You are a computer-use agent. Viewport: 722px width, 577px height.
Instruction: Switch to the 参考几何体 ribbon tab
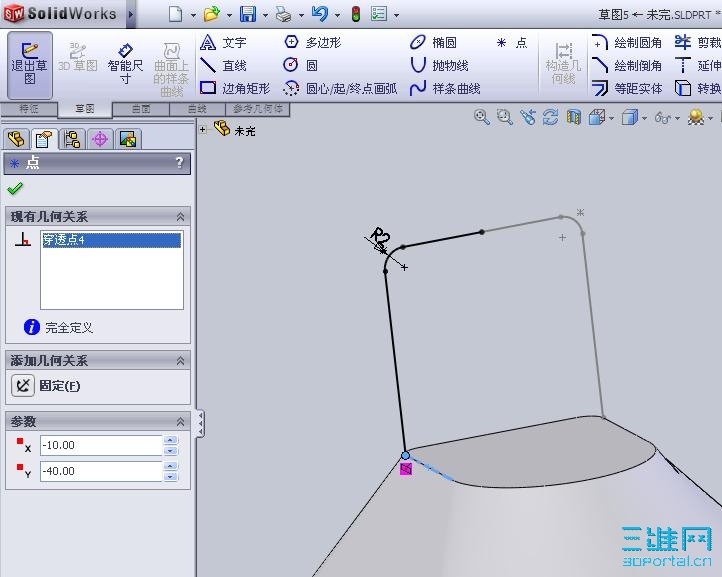click(x=257, y=109)
